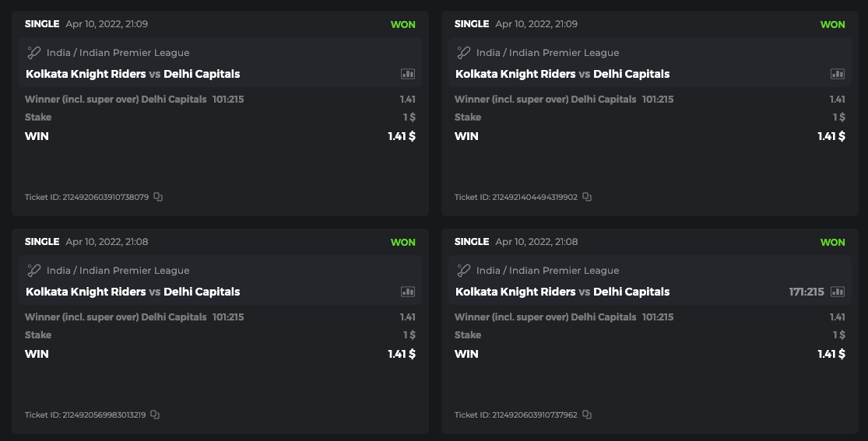Copy ticket ID ending in 738079

(158, 198)
